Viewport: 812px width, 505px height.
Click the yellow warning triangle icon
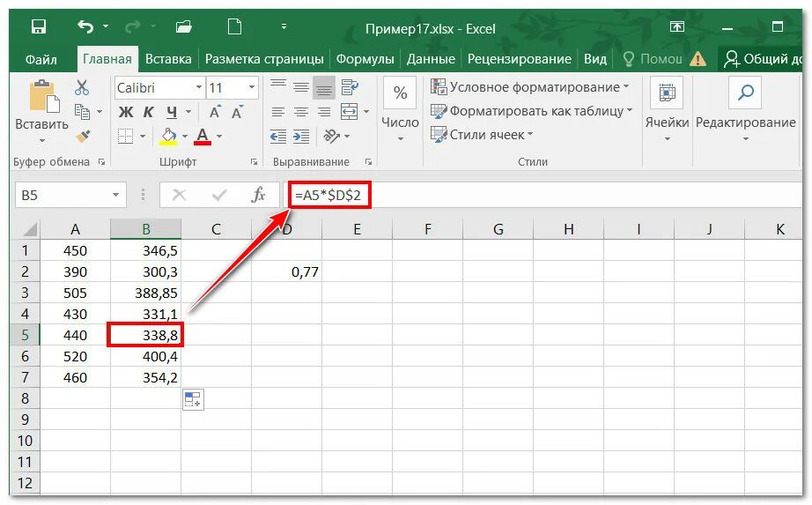[x=698, y=58]
